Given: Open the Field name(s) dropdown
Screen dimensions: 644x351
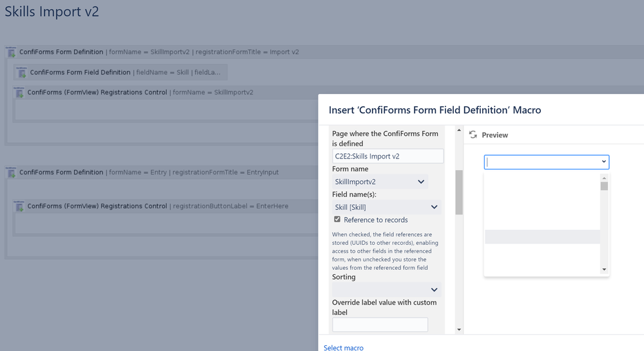Looking at the screenshot, I should [x=387, y=207].
